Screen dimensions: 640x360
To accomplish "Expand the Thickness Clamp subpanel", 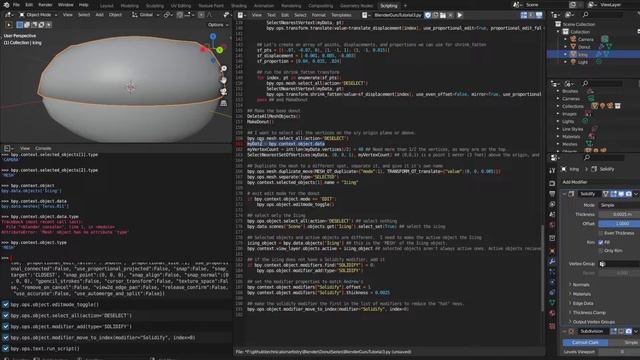I will click(x=588, y=313).
